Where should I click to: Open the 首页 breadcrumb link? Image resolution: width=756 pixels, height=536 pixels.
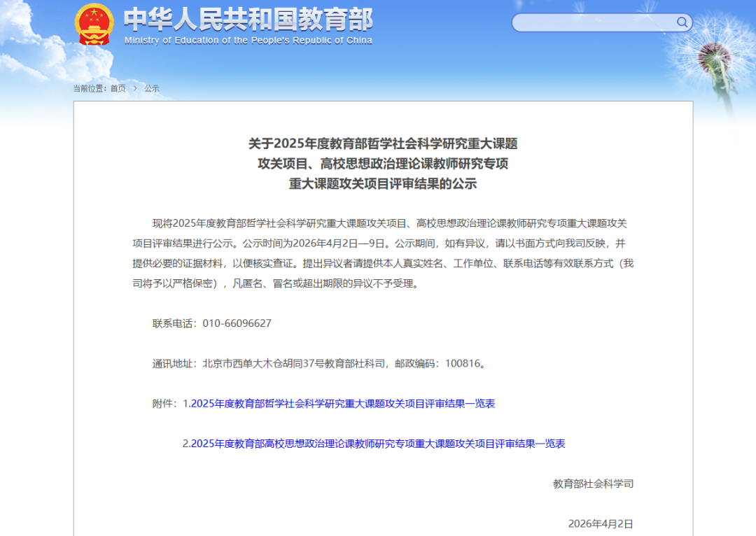pos(118,88)
